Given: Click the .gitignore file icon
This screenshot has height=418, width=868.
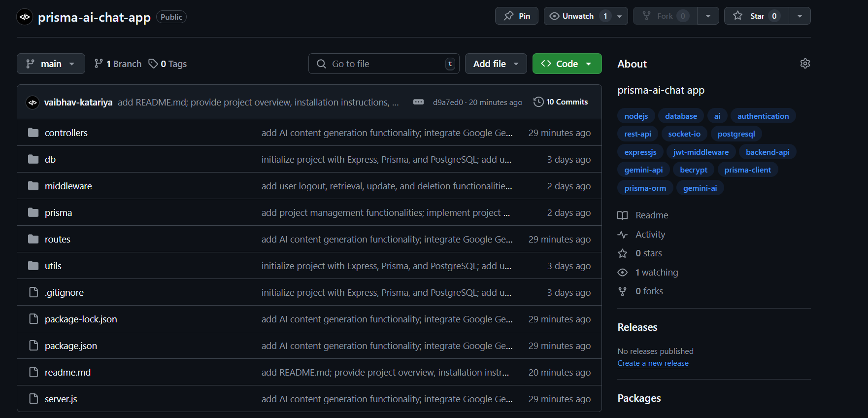Looking at the screenshot, I should [33, 292].
